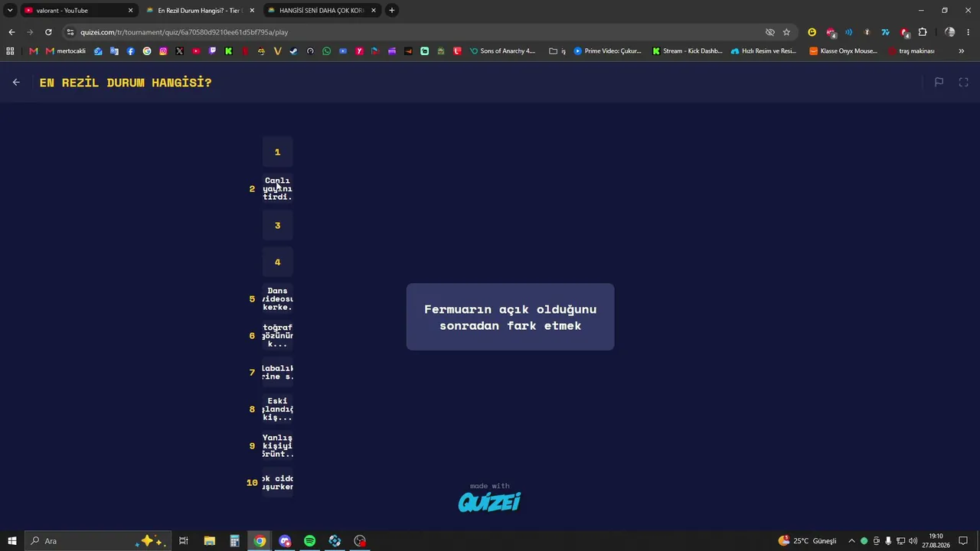Image resolution: width=980 pixels, height=551 pixels.
Task: Open the clock showing 19:10
Action: [936, 541]
